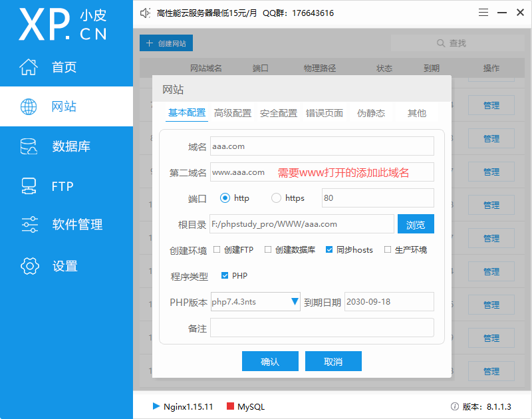Mute the announcement speaker icon
Image resolution: width=532 pixels, height=419 pixels.
coord(145,12)
